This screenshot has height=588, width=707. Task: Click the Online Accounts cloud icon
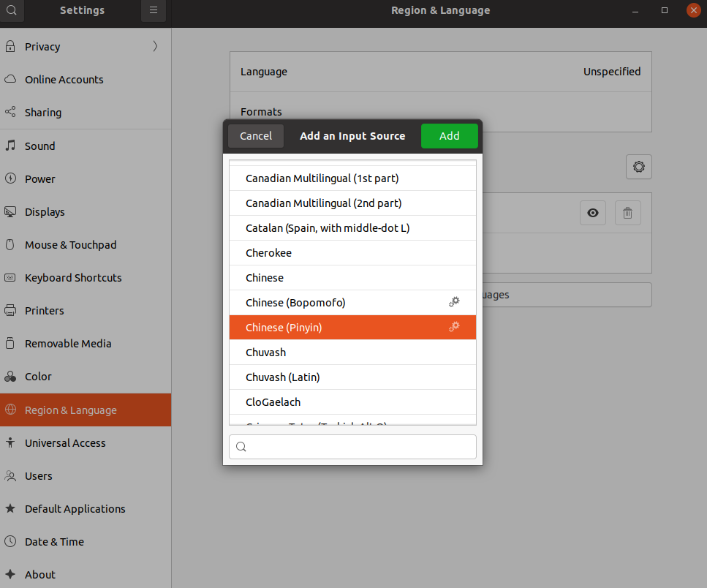10,80
